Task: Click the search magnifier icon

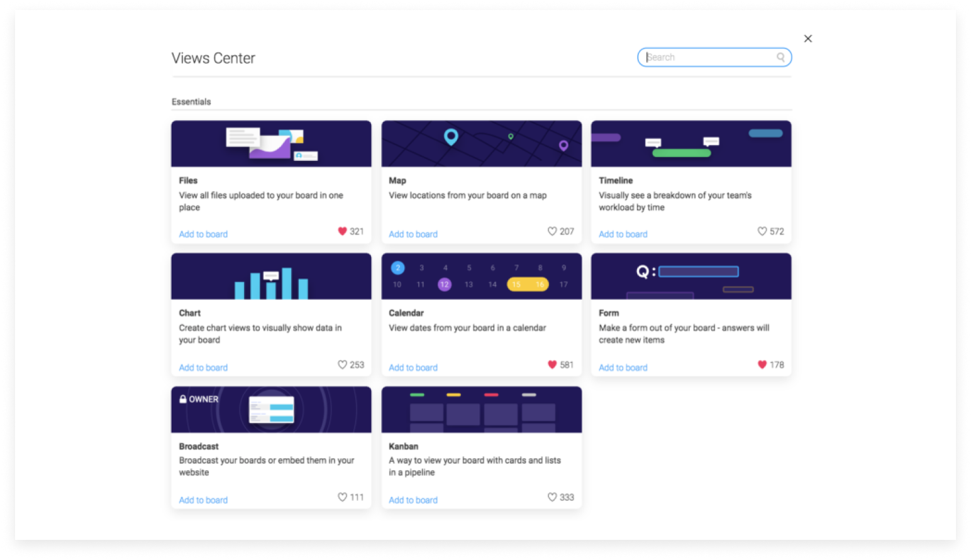Action: 780,57
